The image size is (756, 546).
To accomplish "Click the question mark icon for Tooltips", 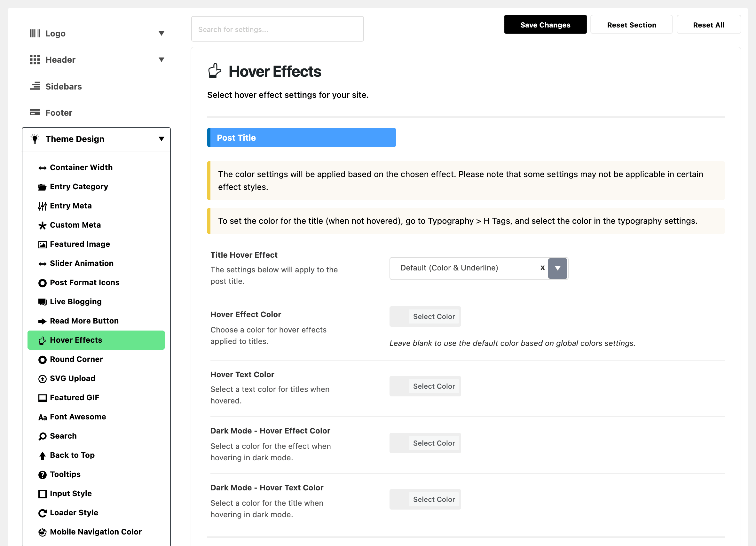I will click(42, 475).
